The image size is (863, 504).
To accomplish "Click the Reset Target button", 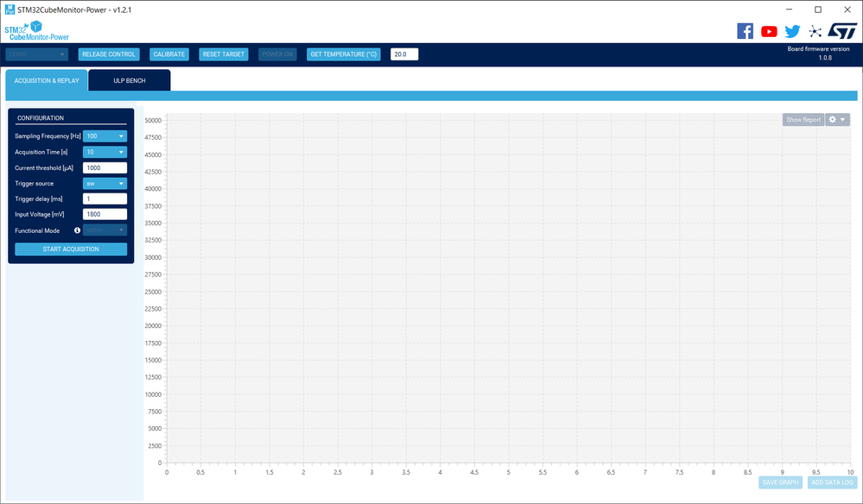I will click(x=224, y=54).
